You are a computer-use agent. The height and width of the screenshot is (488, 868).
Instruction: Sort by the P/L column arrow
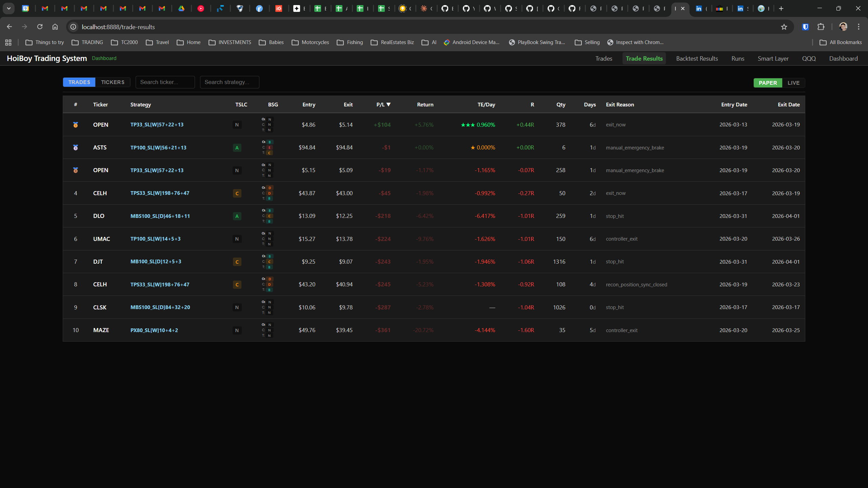click(389, 104)
